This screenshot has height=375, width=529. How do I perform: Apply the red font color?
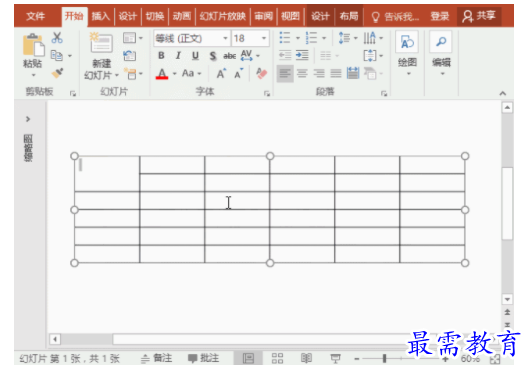coord(162,74)
